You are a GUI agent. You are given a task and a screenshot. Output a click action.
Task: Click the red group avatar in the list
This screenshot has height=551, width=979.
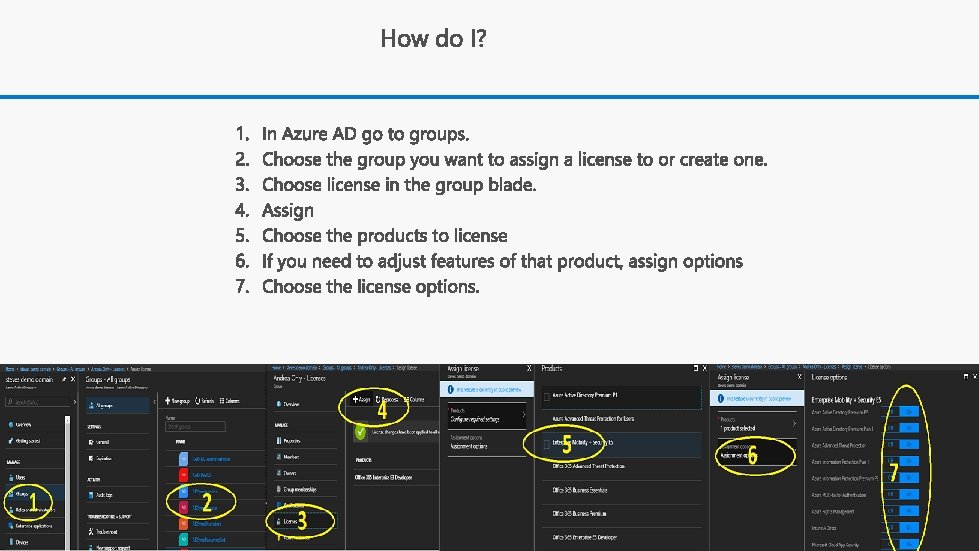[183, 475]
